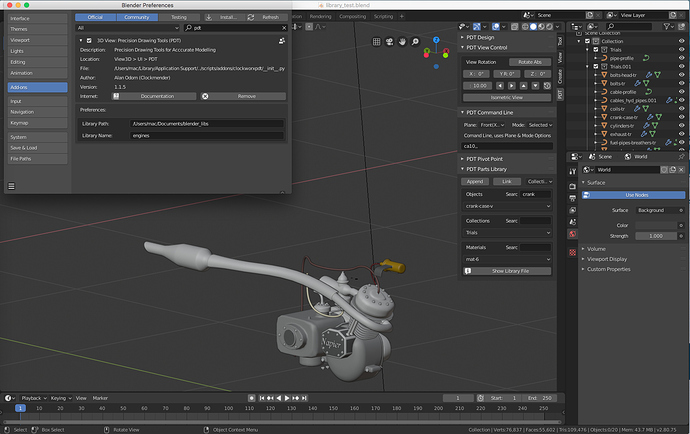Expand the PDT Design panel
690x434 pixels.
pos(481,37)
